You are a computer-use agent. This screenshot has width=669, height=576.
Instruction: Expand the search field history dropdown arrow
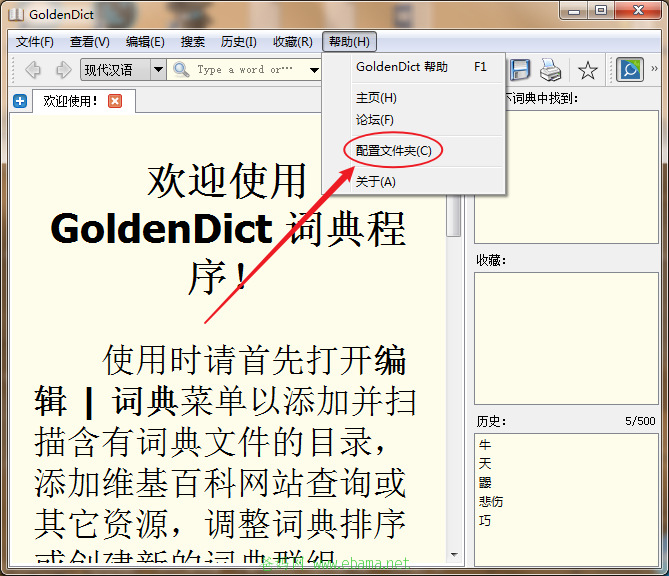314,70
